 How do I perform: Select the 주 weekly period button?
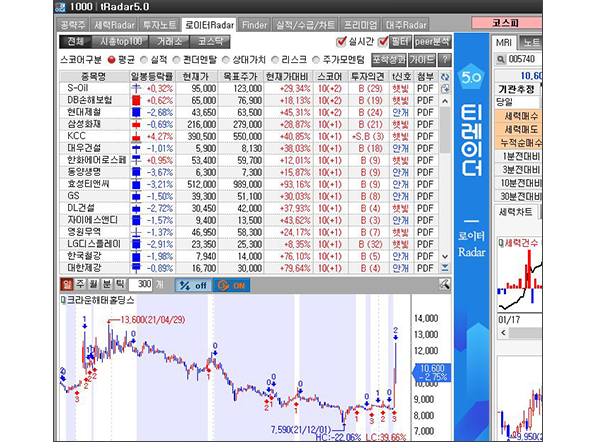pyautogui.click(x=80, y=284)
